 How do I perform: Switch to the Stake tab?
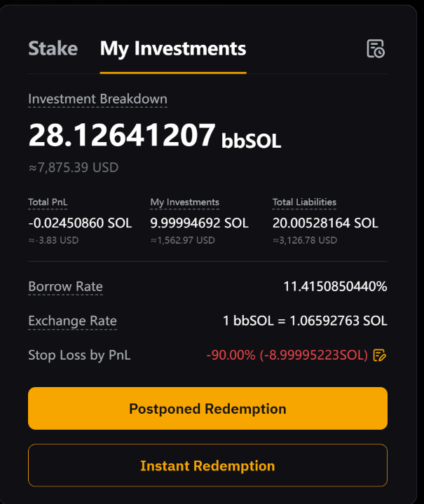(x=53, y=48)
